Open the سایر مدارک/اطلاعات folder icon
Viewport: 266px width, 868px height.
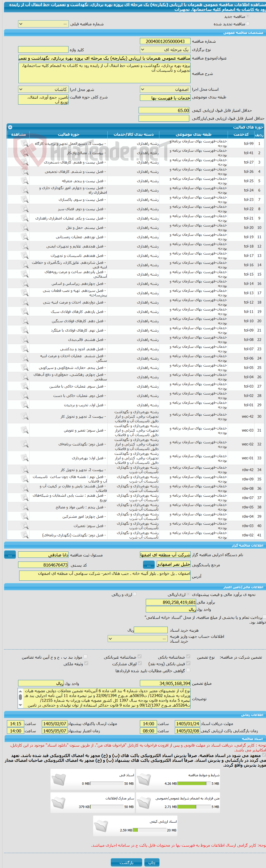(x=59, y=802)
